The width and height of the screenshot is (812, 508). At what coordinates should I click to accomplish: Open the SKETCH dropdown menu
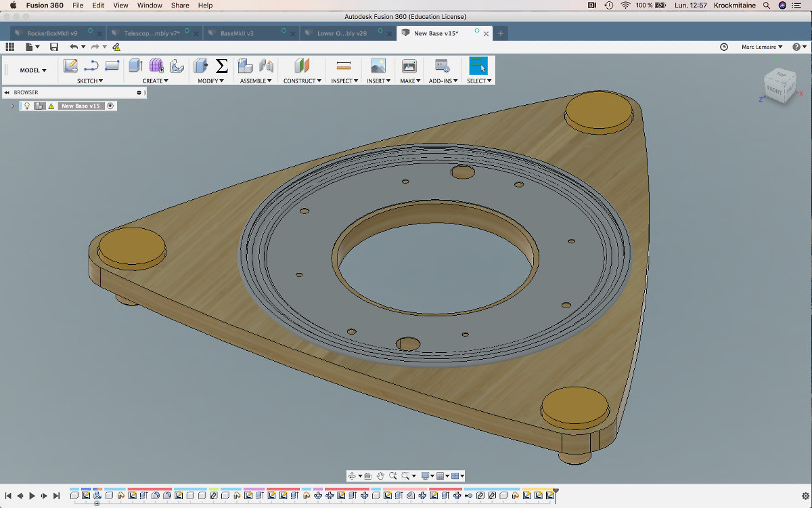click(x=90, y=81)
